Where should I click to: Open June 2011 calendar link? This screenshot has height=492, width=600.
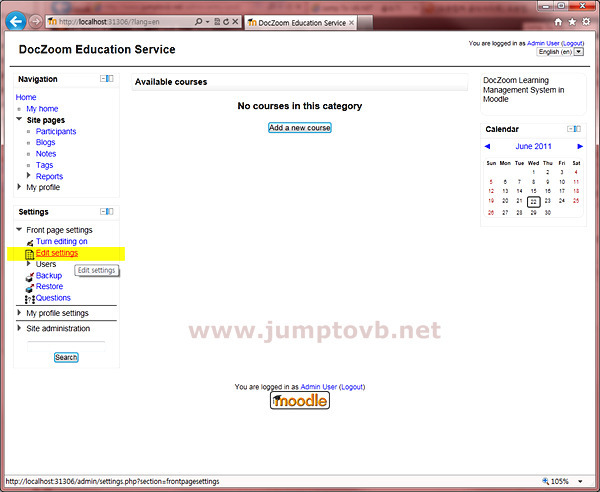(533, 146)
